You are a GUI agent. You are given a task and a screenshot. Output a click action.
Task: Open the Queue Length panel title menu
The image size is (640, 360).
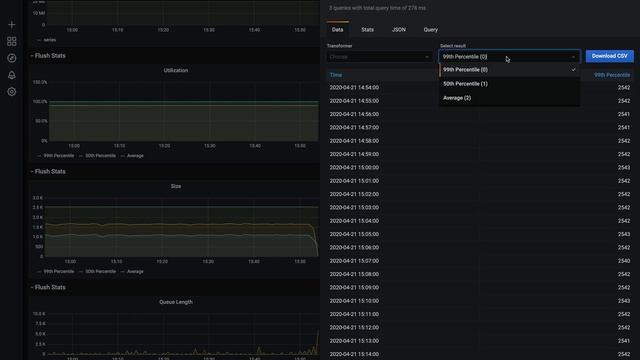click(176, 302)
